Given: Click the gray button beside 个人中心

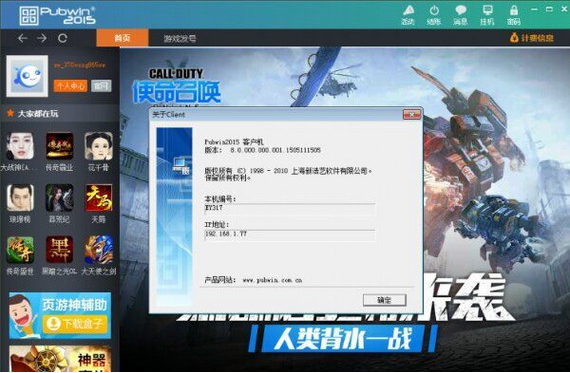Looking at the screenshot, I should (101, 86).
